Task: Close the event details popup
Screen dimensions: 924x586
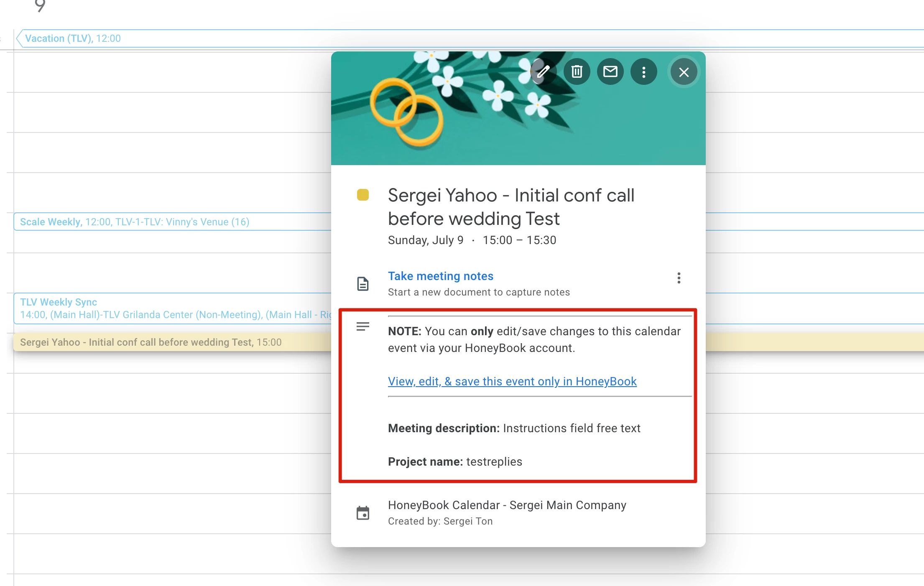Action: pyautogui.click(x=684, y=72)
